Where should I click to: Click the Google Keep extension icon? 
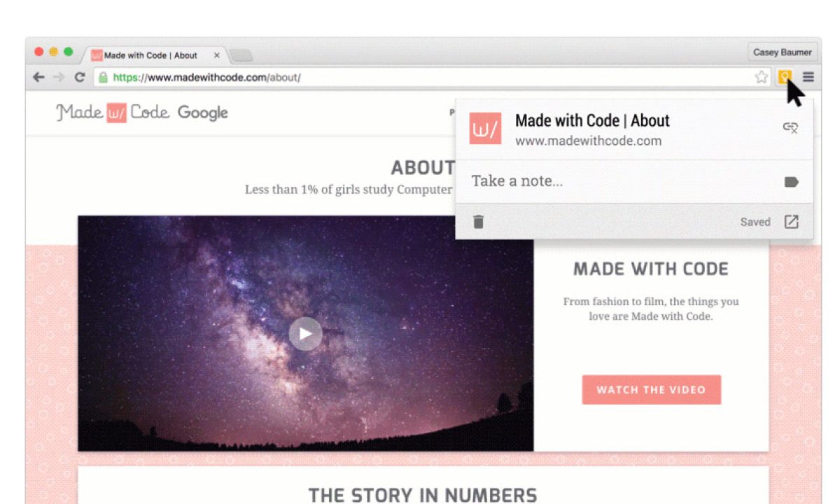[x=785, y=77]
